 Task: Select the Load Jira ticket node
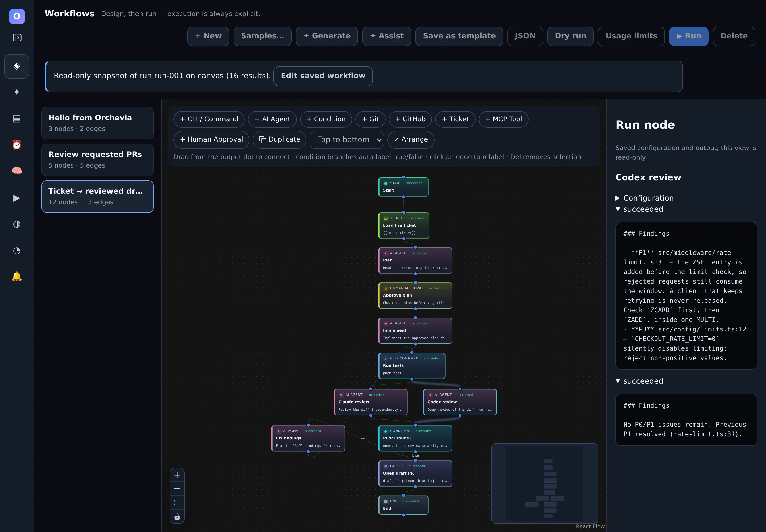(x=404, y=226)
